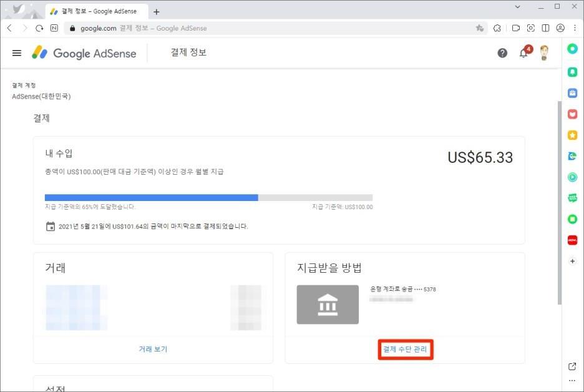Click the screen capture toolbar icon
This screenshot has width=584, height=392.
tap(531, 28)
